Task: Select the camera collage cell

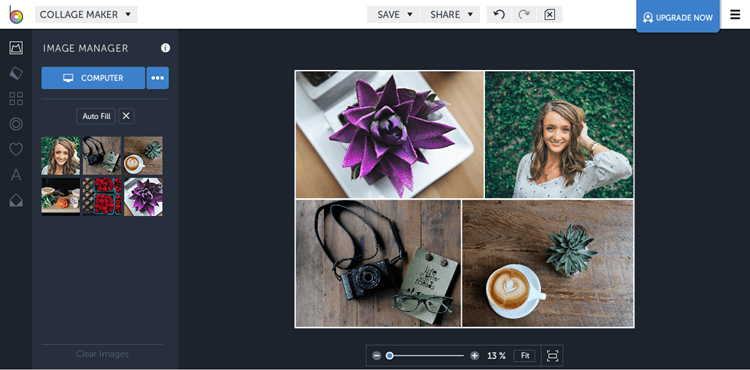Action: click(x=378, y=263)
